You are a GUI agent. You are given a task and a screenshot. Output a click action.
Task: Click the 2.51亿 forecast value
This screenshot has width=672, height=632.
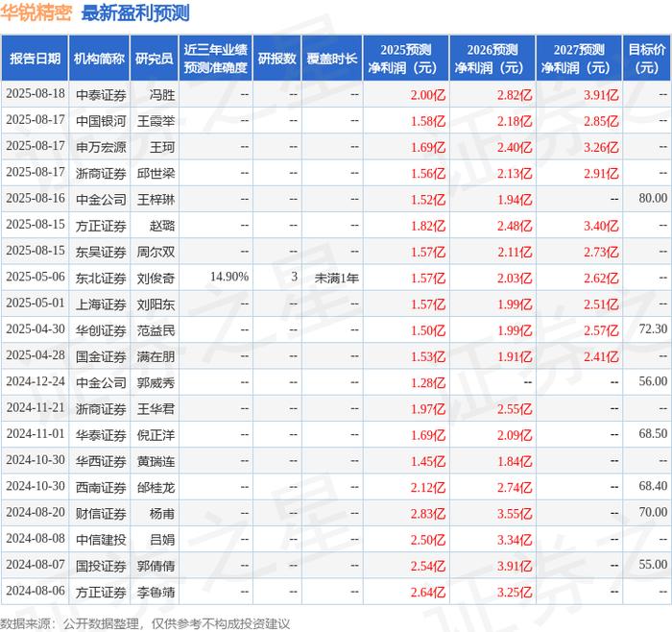[x=601, y=304]
